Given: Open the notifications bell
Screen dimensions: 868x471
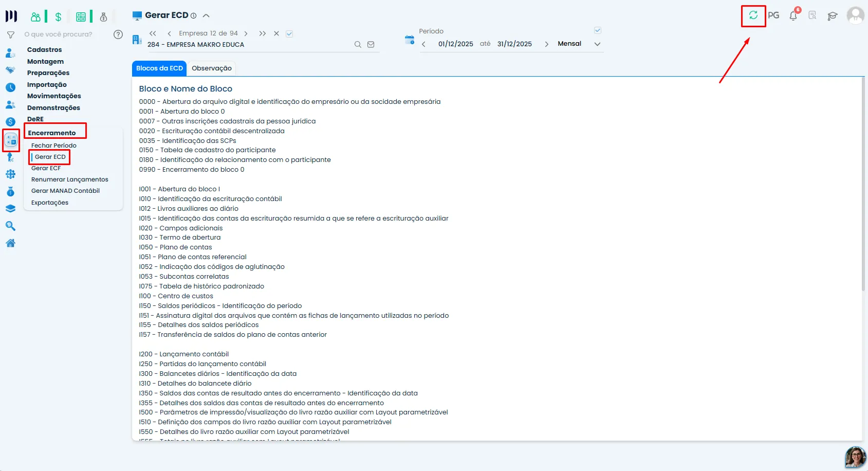Looking at the screenshot, I should click(793, 15).
